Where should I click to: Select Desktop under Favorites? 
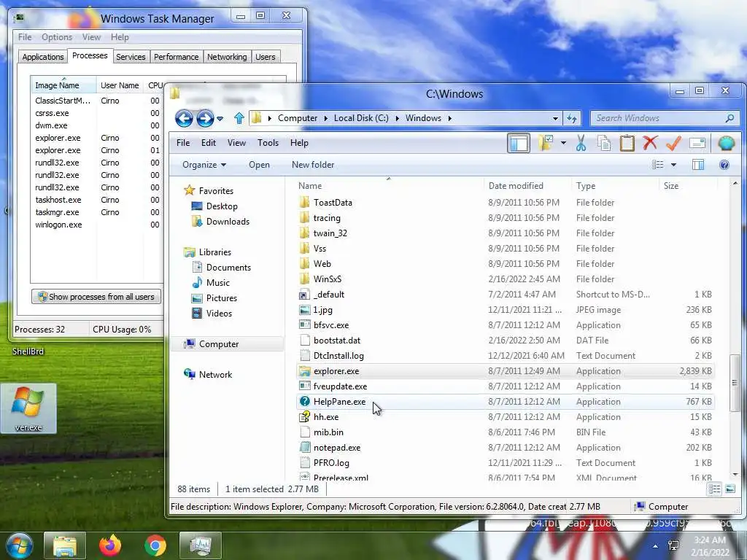(214, 206)
